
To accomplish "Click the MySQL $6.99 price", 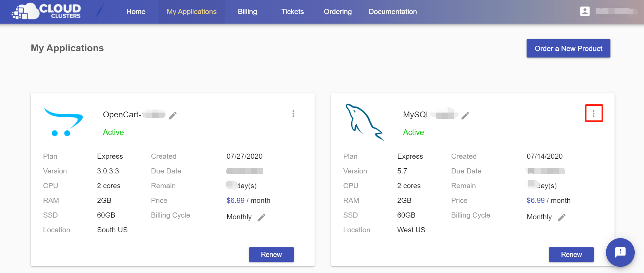I will tap(536, 200).
